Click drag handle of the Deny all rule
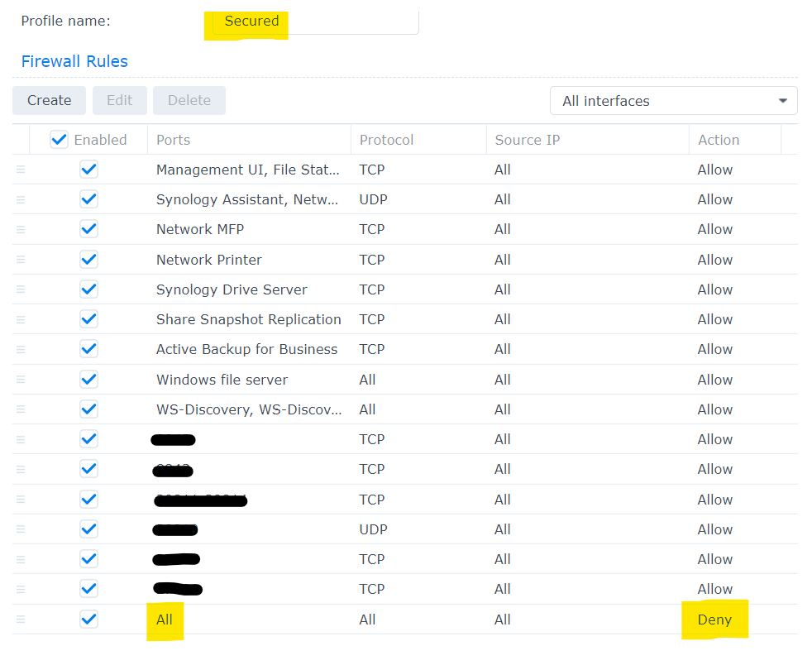The image size is (812, 665). [x=21, y=620]
